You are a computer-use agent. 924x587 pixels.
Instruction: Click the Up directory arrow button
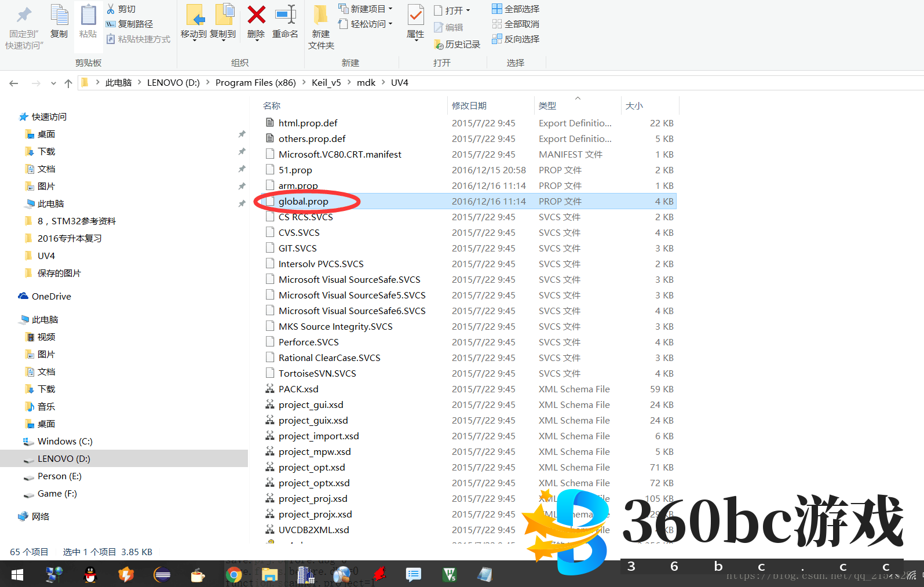(68, 83)
